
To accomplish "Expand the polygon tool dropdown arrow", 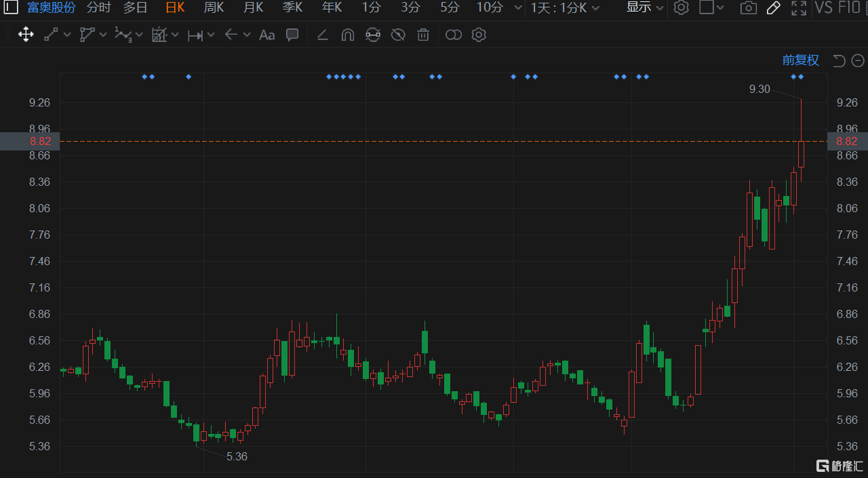I will pyautogui.click(x=102, y=35).
